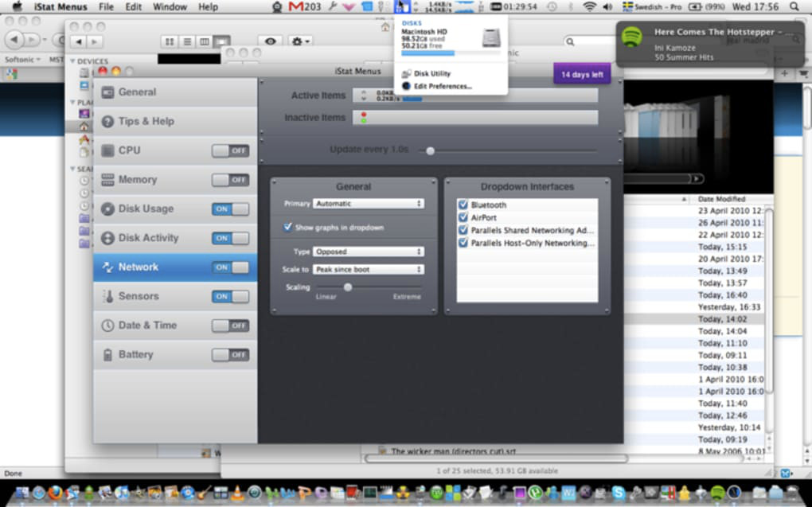Open the Type Opposed dropdown
The height and width of the screenshot is (507, 812).
point(369,252)
